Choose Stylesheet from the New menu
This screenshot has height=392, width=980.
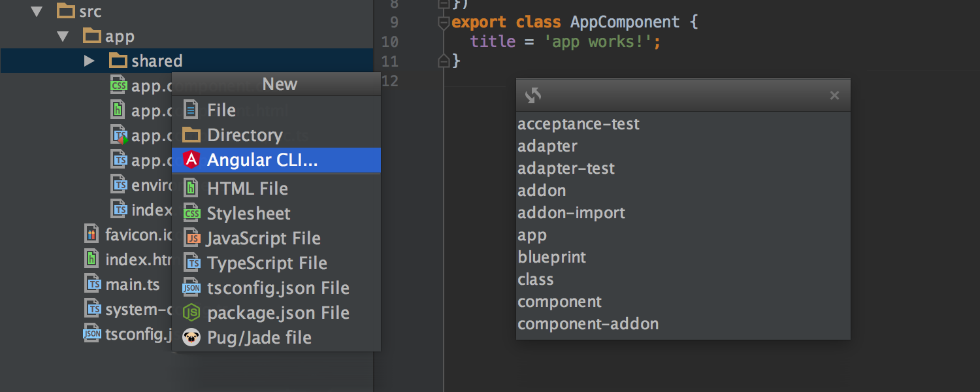[x=276, y=214]
